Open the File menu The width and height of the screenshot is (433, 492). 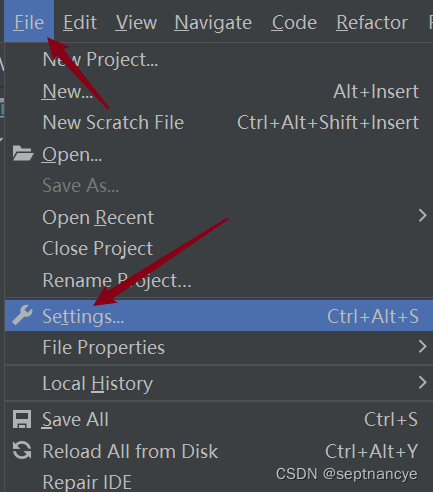coord(29,22)
